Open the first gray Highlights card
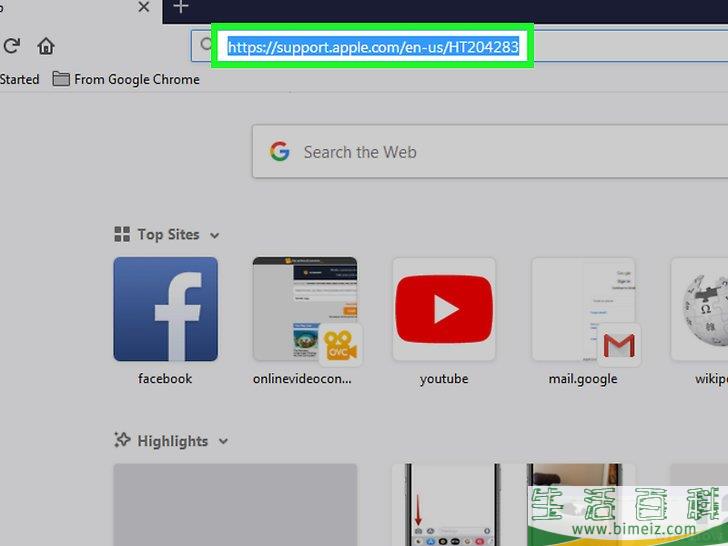The image size is (728, 546). tap(235, 505)
